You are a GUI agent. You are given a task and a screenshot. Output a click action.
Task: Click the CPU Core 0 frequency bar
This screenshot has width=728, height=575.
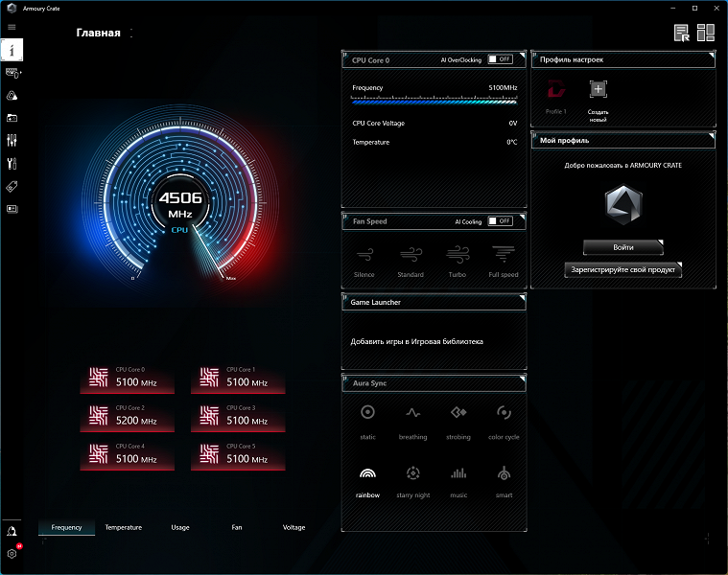pos(434,101)
